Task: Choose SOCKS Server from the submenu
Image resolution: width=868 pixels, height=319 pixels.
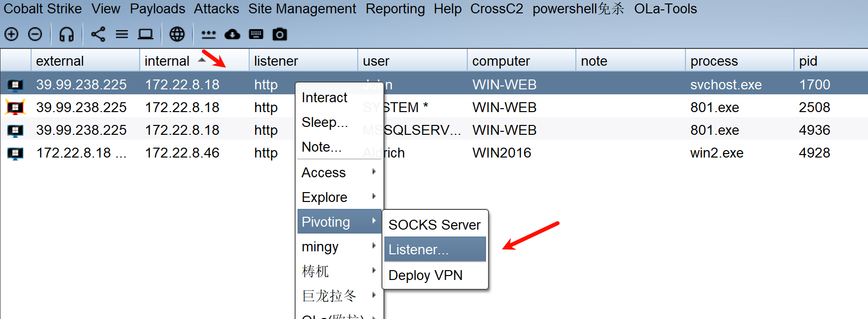Action: [x=434, y=225]
